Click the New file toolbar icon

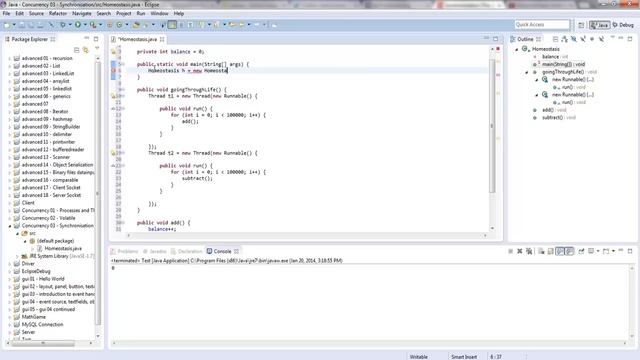pyautogui.click(x=7, y=25)
